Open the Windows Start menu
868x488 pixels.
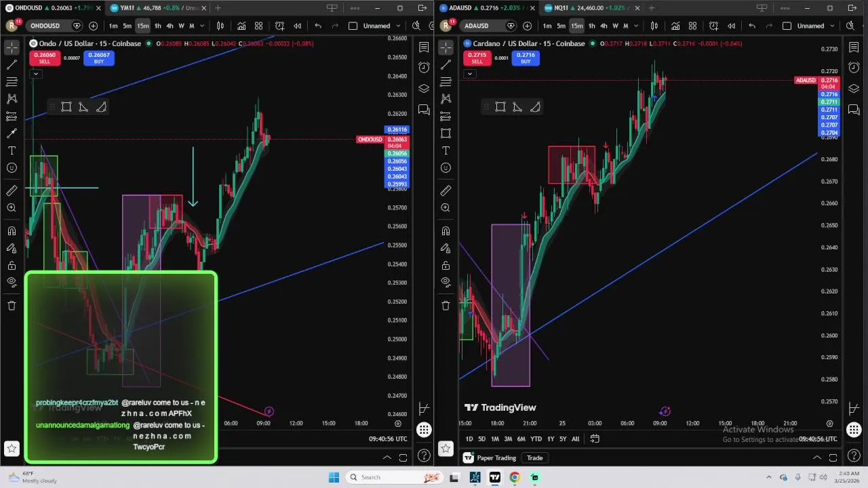[x=334, y=477]
